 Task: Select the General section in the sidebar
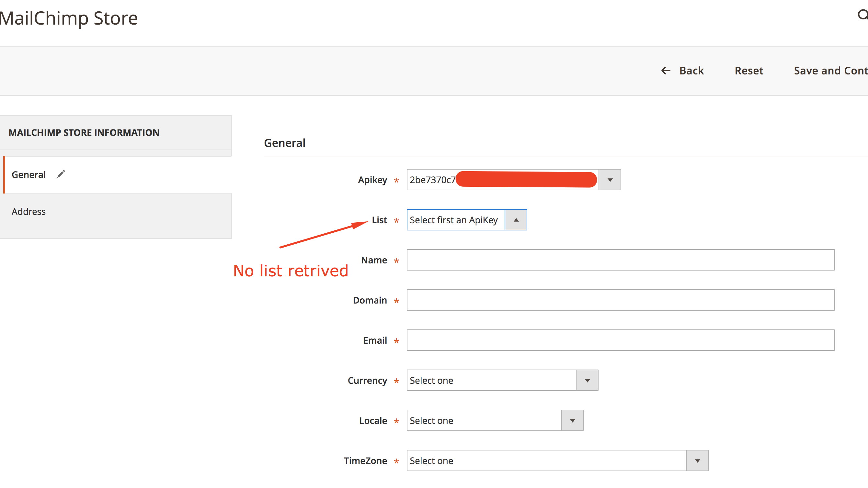click(29, 174)
